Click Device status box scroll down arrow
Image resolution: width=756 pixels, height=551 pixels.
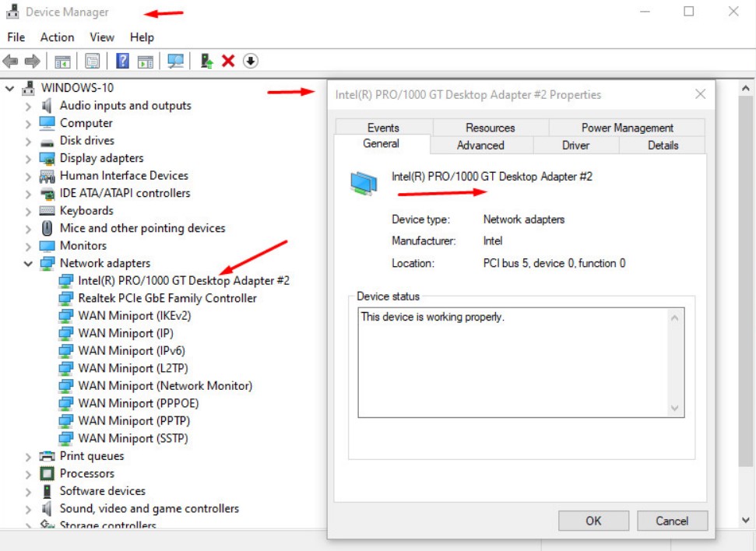coord(674,409)
